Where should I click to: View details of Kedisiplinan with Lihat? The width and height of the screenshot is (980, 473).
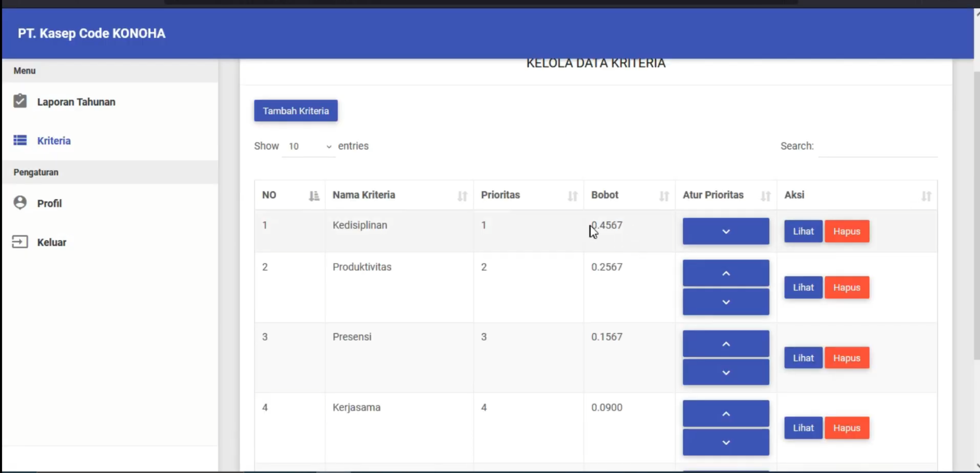803,231
